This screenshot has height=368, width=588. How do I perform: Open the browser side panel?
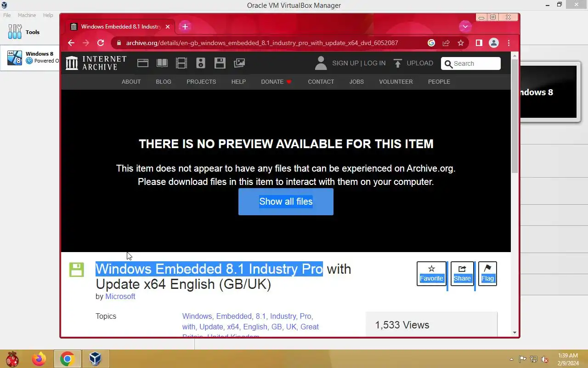coord(479,43)
